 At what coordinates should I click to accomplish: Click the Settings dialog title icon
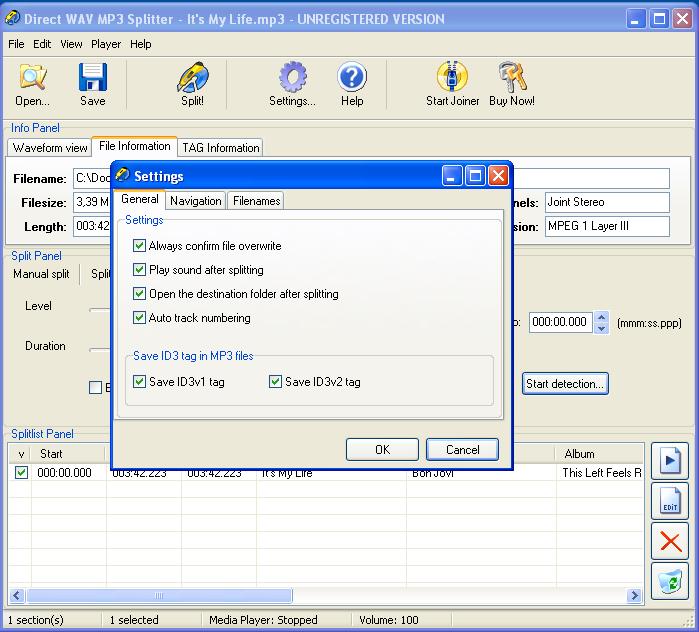[x=122, y=176]
